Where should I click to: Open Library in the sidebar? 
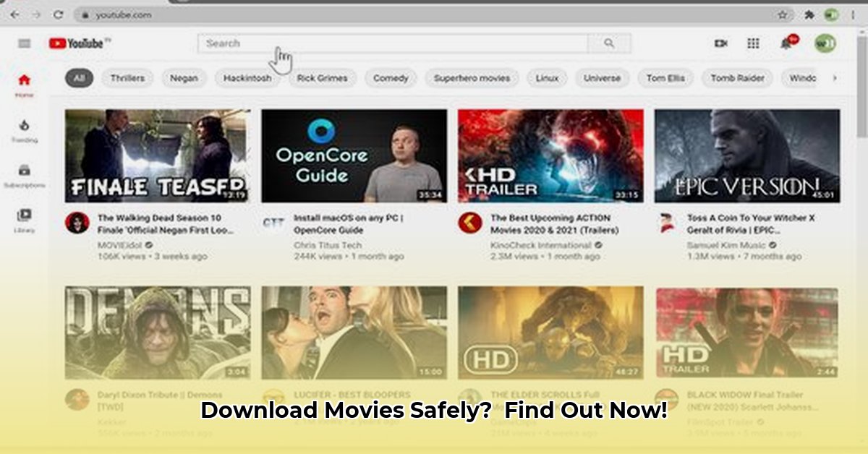(24, 218)
